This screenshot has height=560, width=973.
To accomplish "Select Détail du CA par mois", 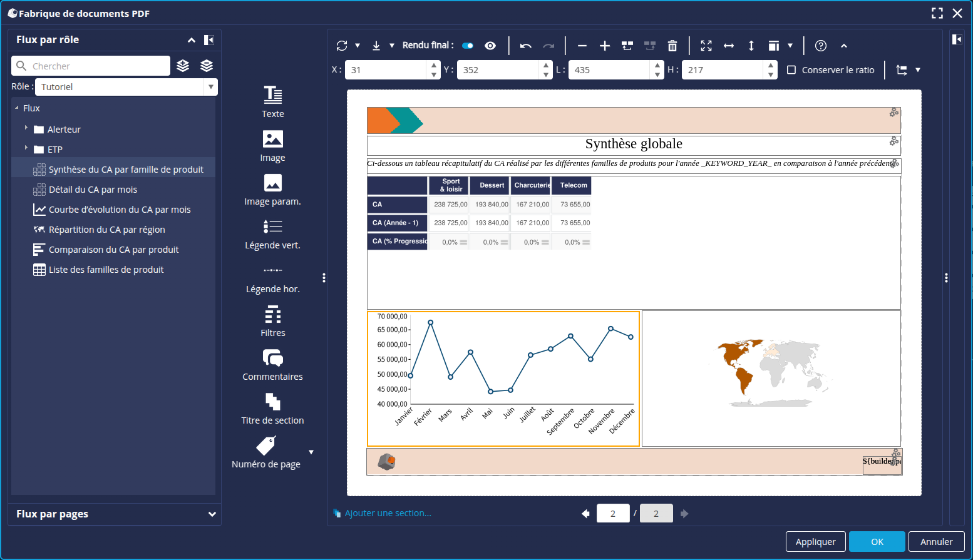I will tap(93, 190).
